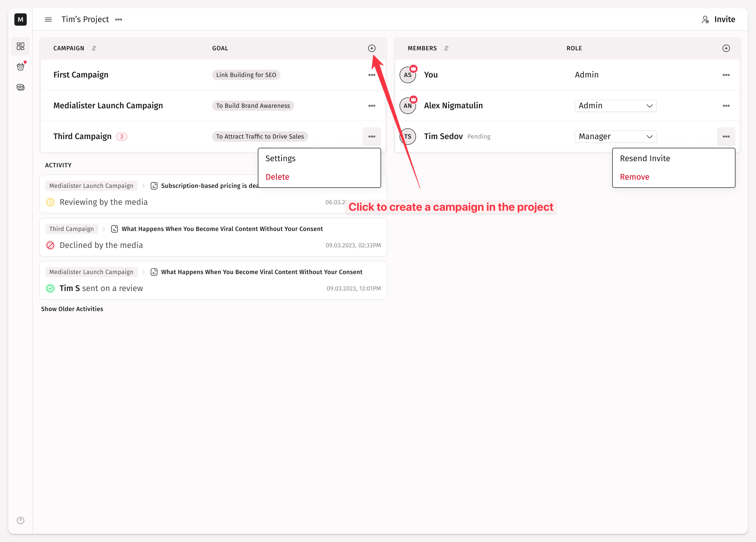Open the basket icon in sidebar
Viewport: 756px width, 542px height.
(x=21, y=67)
